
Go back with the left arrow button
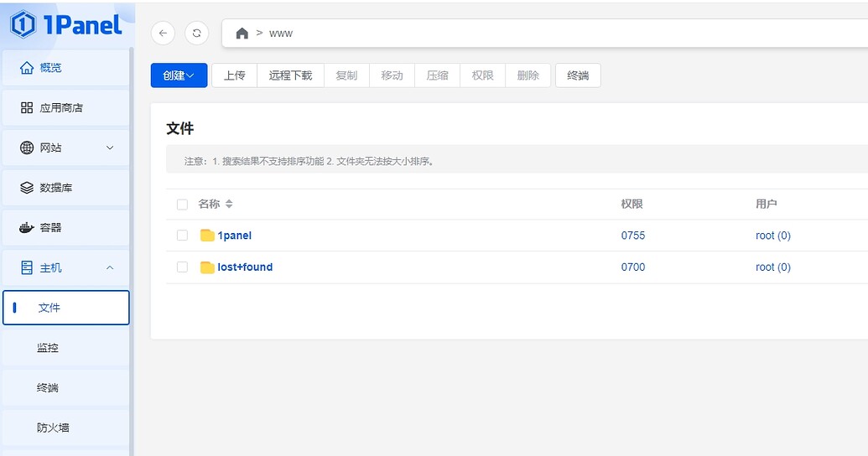(x=163, y=34)
